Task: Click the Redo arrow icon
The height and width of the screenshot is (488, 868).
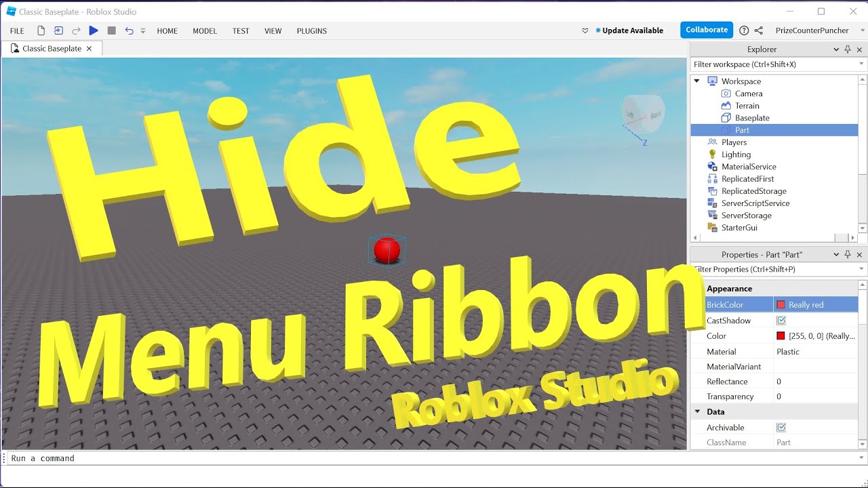Action: [x=76, y=30]
